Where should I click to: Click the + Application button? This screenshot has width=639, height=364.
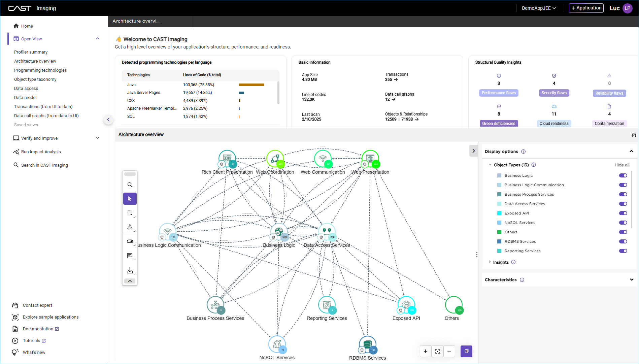click(586, 8)
